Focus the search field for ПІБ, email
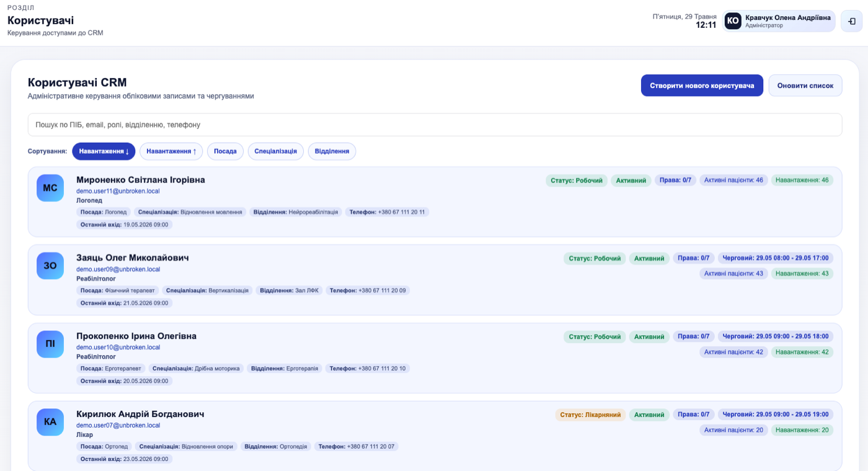The image size is (868, 471). [x=435, y=125]
